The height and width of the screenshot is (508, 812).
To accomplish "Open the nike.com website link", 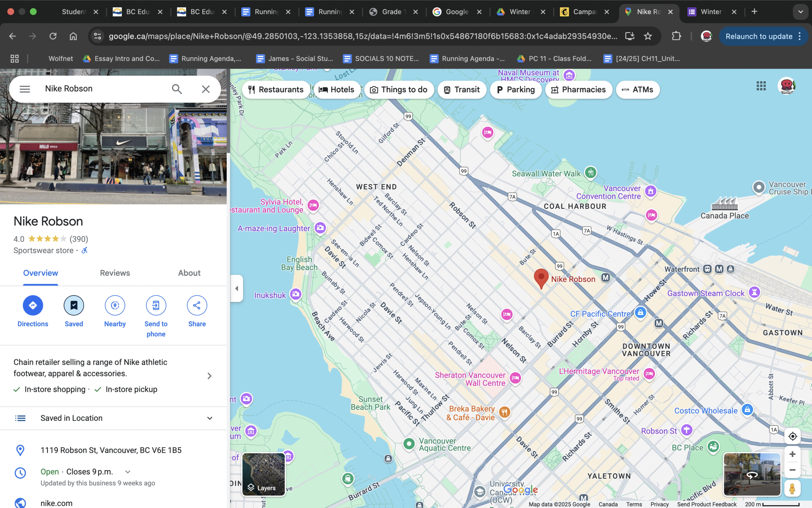I will click(56, 503).
